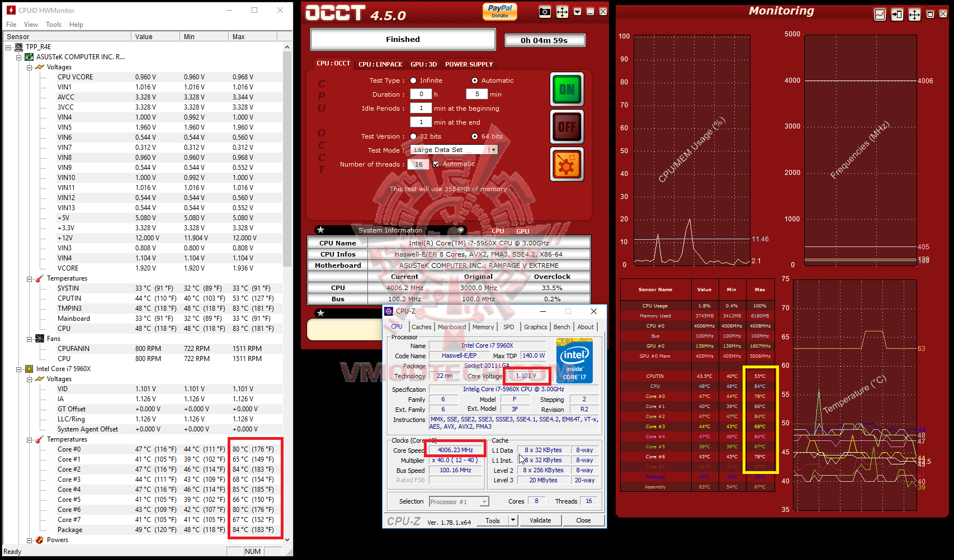
Task: Open the Tools menu in HWMonitor
Action: pyautogui.click(x=54, y=25)
